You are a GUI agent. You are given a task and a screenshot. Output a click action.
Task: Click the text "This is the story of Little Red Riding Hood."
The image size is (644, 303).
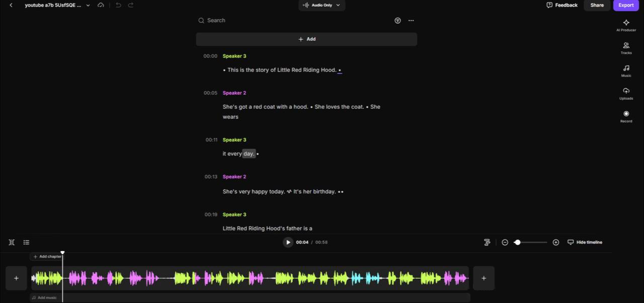tap(282, 70)
